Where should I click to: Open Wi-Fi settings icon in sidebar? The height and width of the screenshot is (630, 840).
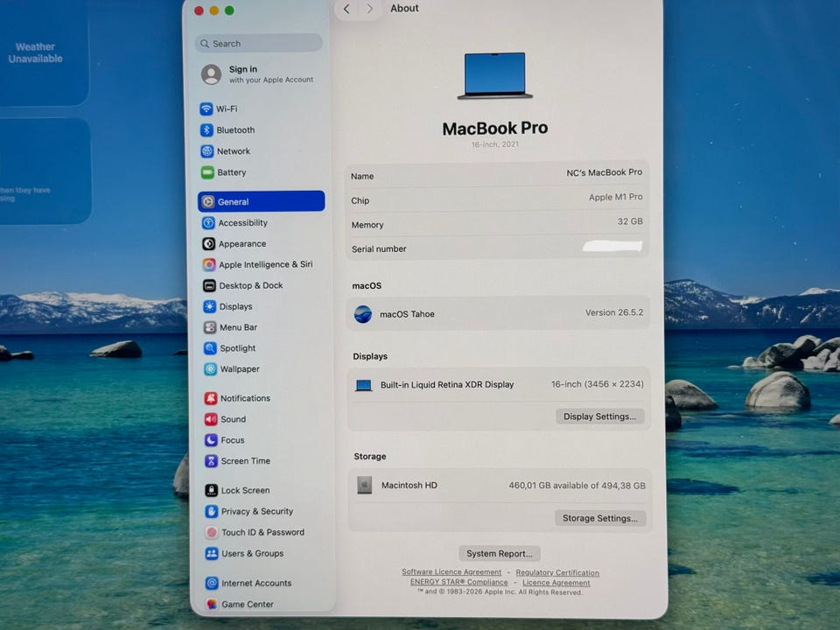coord(206,108)
